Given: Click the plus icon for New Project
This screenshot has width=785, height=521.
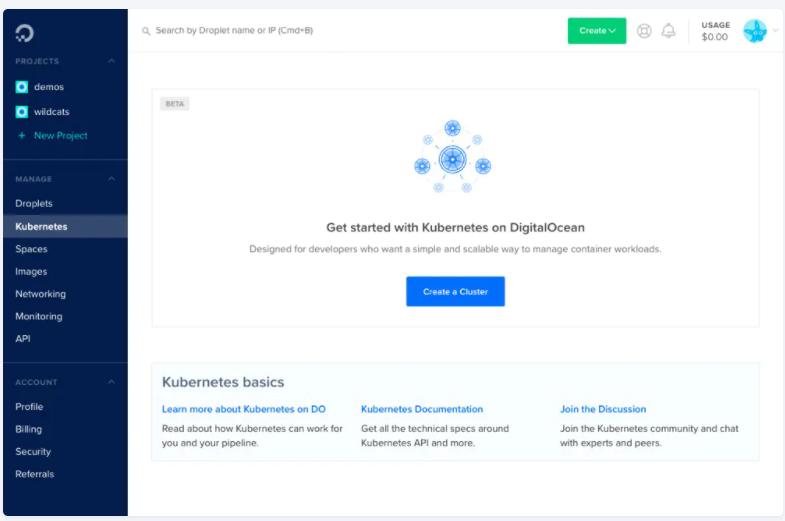Looking at the screenshot, I should pos(22,136).
